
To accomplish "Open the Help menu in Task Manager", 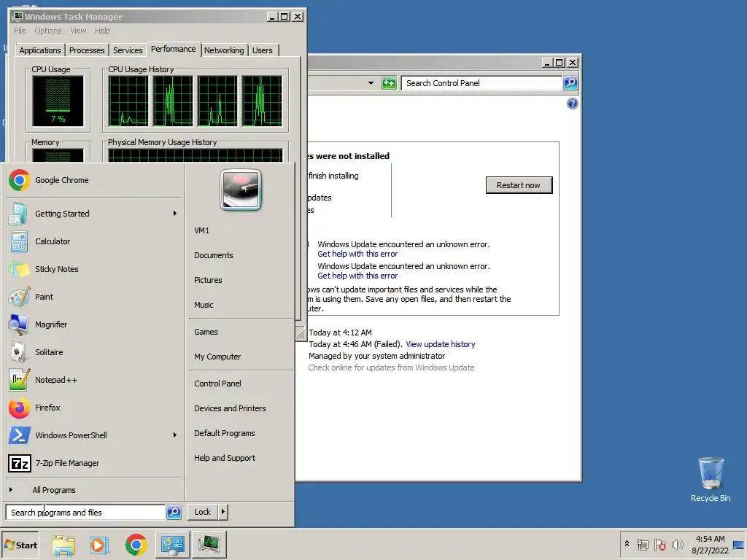I will tap(102, 31).
